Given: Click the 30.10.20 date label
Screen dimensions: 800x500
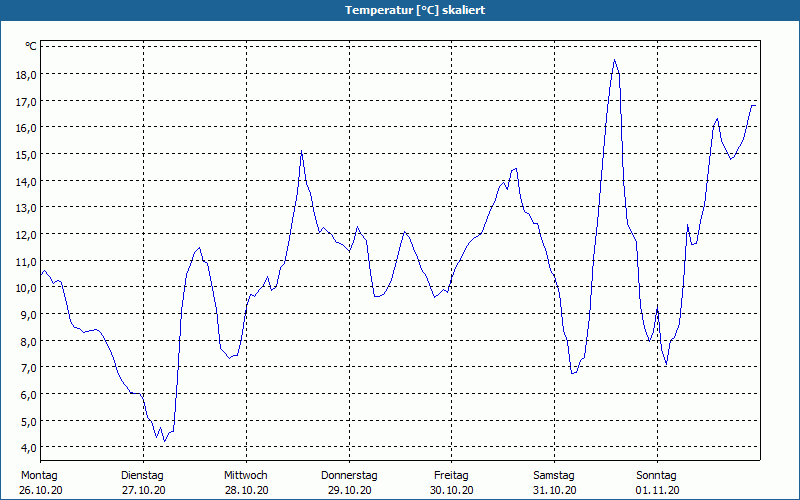Looking at the screenshot, I should click(452, 490).
